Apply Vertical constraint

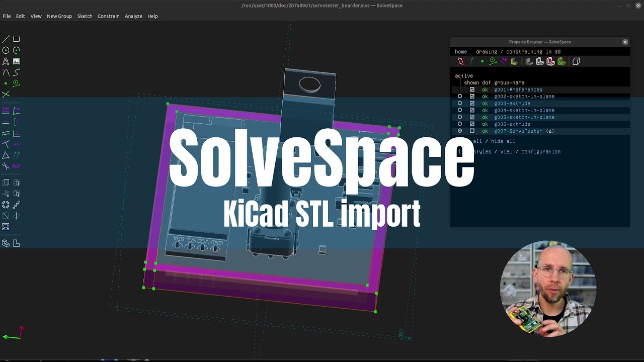coord(17,122)
